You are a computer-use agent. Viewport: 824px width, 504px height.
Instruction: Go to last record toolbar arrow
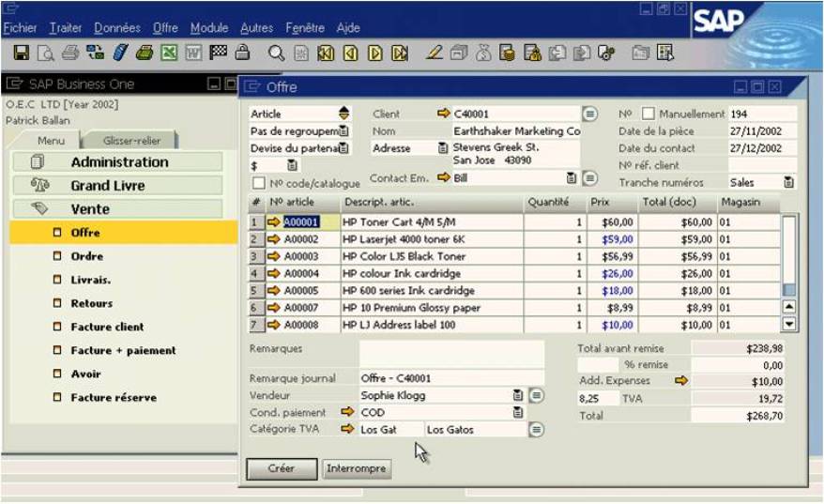pyautogui.click(x=400, y=53)
